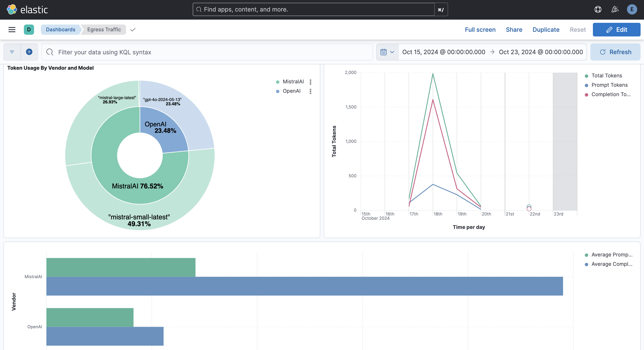Focus the Find apps search field
The image size is (644, 350).
pos(313,10)
